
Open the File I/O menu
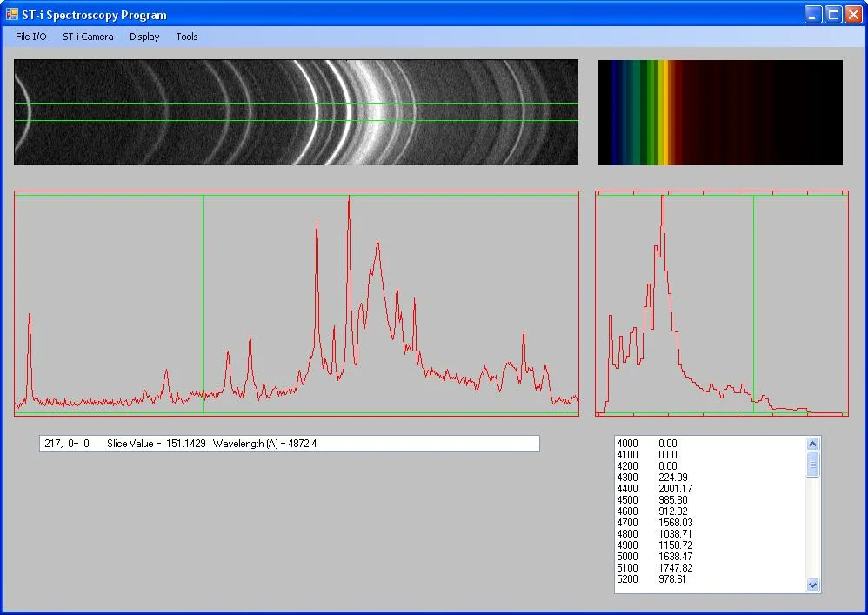pyautogui.click(x=31, y=37)
